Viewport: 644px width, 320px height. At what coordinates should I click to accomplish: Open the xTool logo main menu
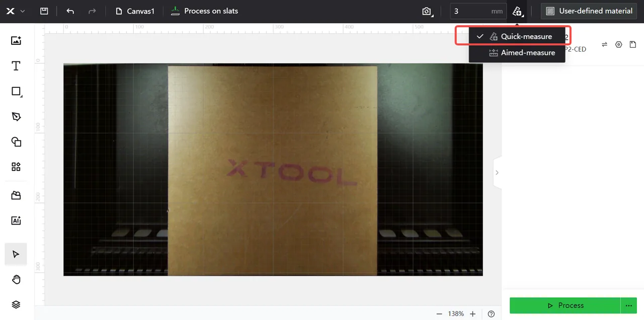click(x=15, y=11)
